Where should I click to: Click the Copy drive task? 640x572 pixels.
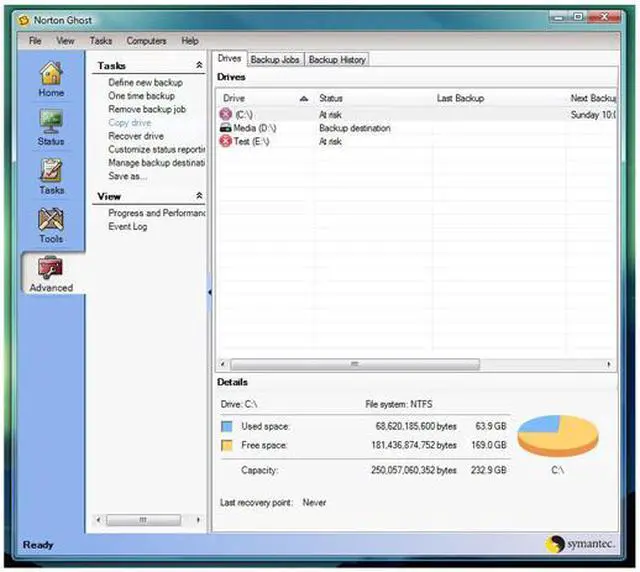[130, 123]
